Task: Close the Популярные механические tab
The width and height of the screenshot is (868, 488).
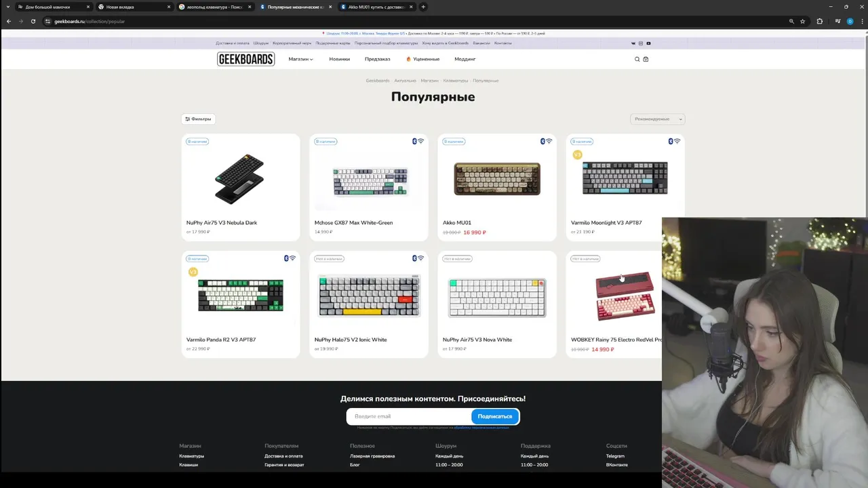Action: (x=330, y=7)
